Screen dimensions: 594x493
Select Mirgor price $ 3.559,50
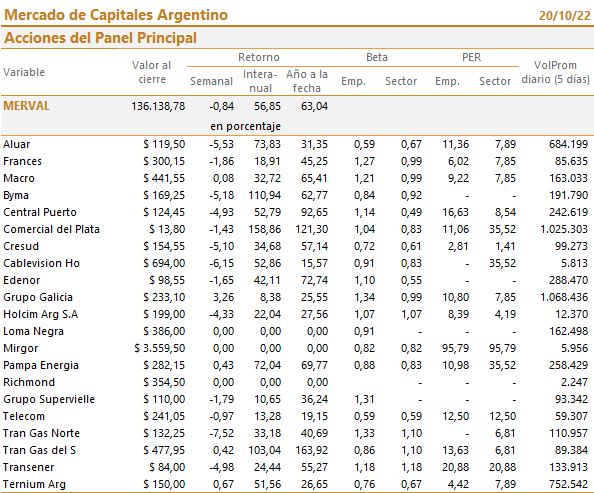tap(159, 348)
